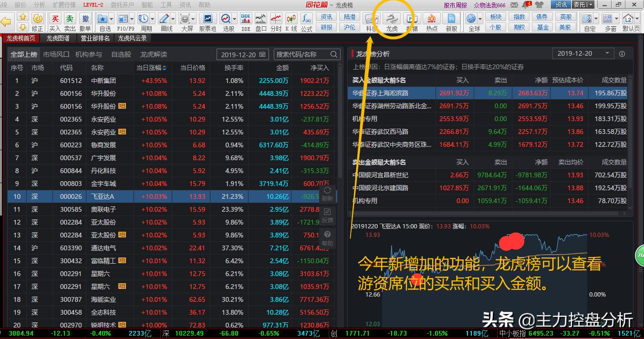Open the 全球 global markets icon
644x339 pixels.
point(471,19)
